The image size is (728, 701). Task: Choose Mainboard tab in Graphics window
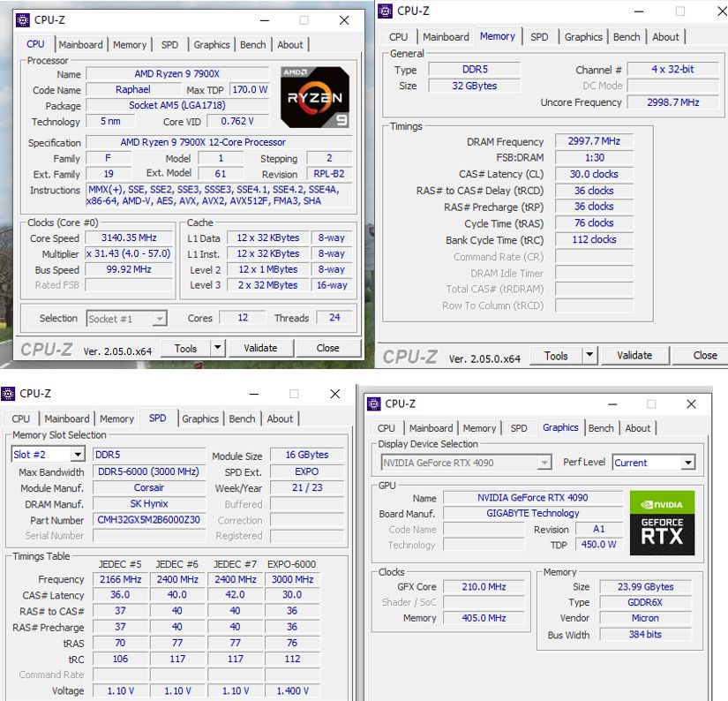point(431,428)
